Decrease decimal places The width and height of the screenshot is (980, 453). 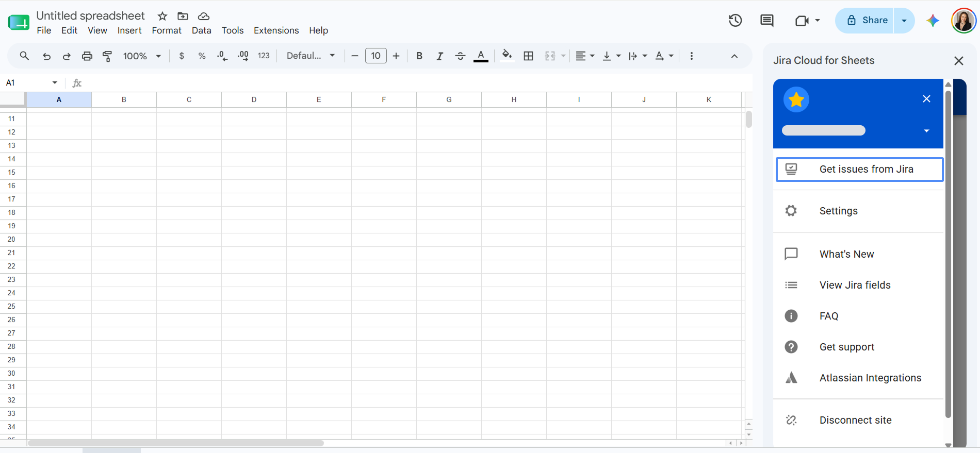(222, 56)
